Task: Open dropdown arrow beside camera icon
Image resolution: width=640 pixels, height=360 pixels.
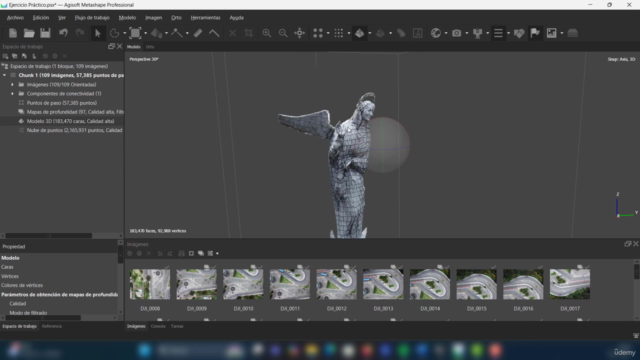Action: click(467, 33)
